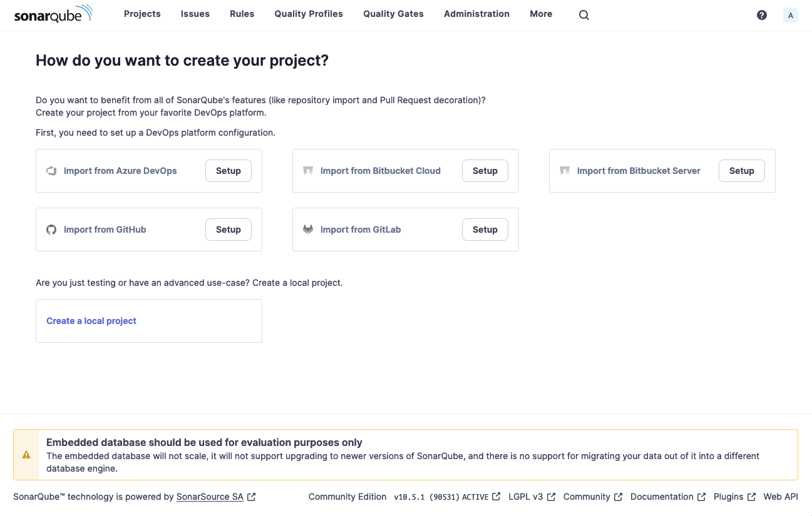This screenshot has width=812, height=516.
Task: Click the Import from Azure DevOps label
Action: point(120,171)
